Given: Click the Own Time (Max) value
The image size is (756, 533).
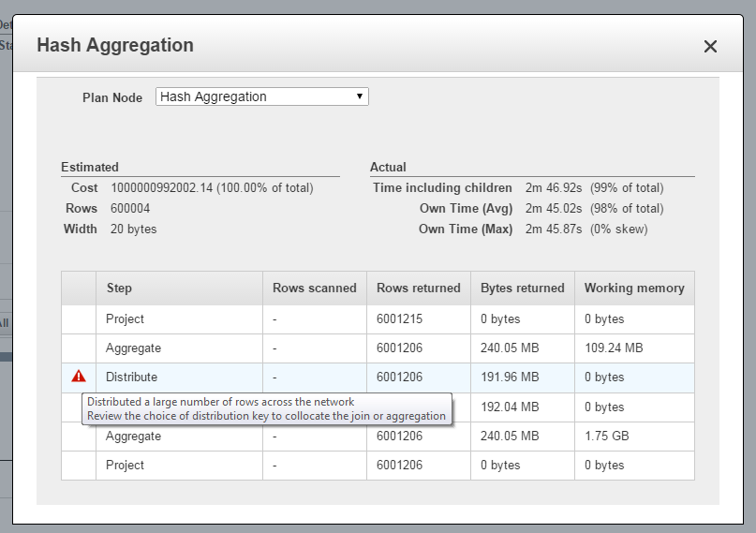Looking at the screenshot, I should coord(553,229).
